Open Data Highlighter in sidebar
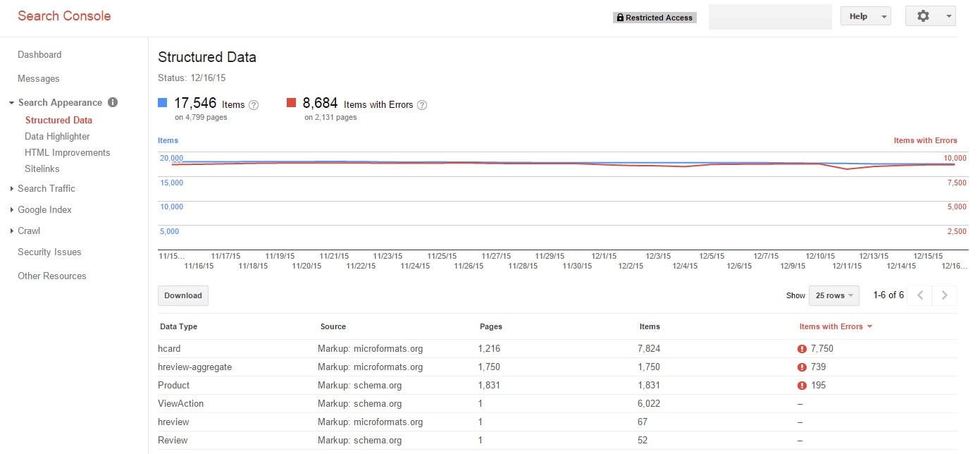 pyautogui.click(x=57, y=136)
